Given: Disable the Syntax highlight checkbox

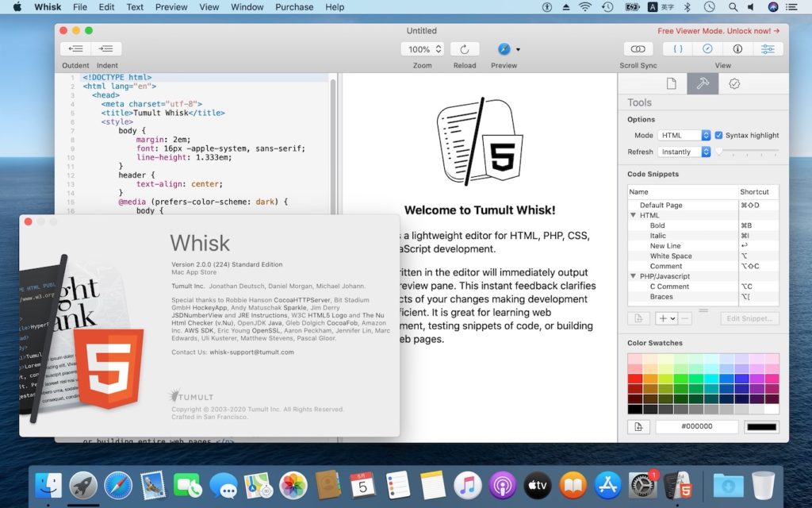Looking at the screenshot, I should pos(718,136).
